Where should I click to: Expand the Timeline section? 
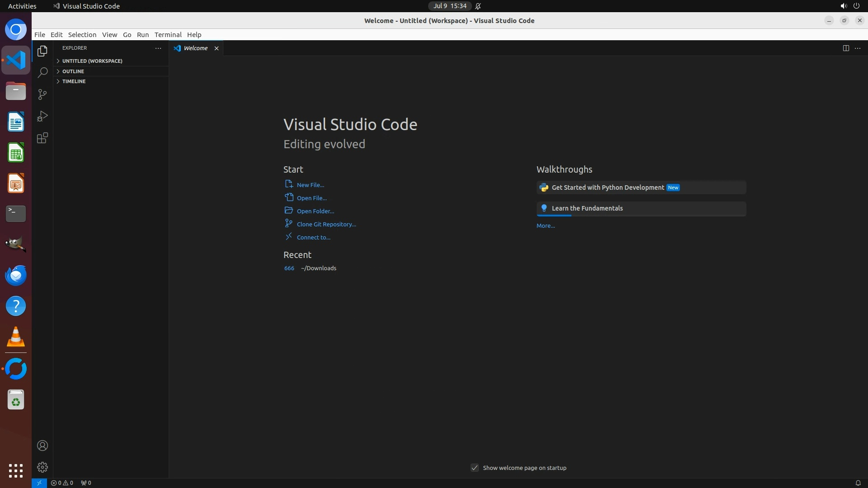point(74,81)
